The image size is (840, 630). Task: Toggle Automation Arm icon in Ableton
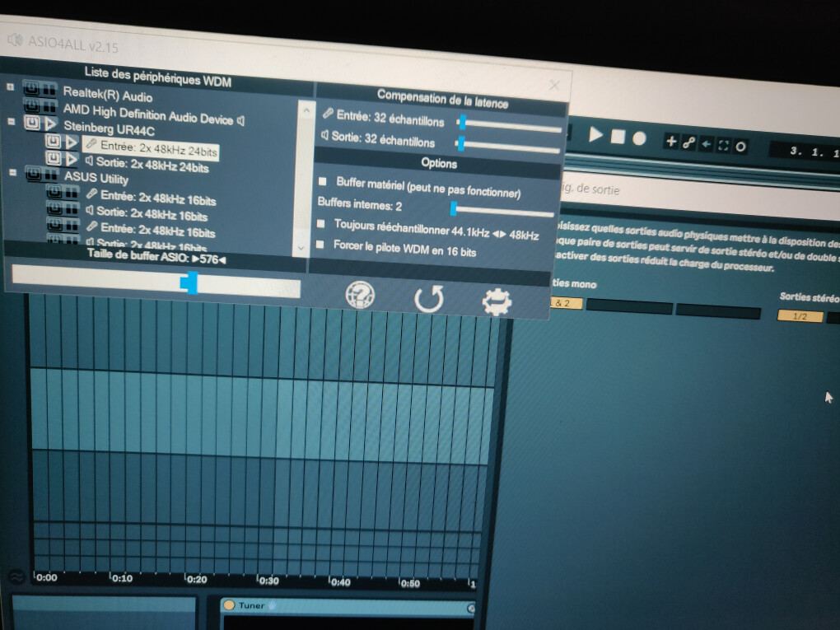[689, 142]
